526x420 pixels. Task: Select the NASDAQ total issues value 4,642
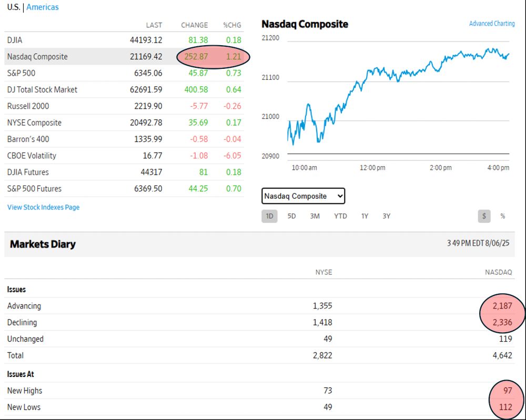pyautogui.click(x=502, y=355)
